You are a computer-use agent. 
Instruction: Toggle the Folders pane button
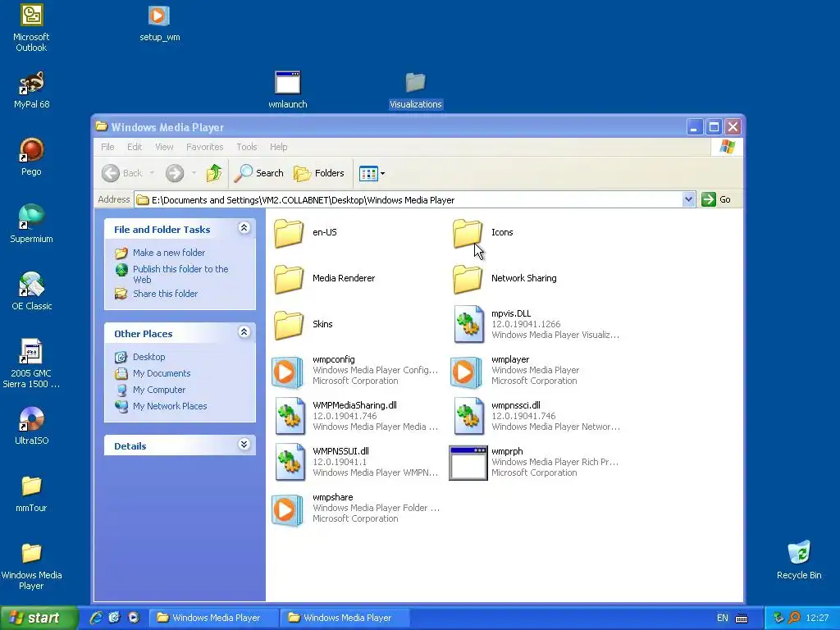tap(319, 173)
